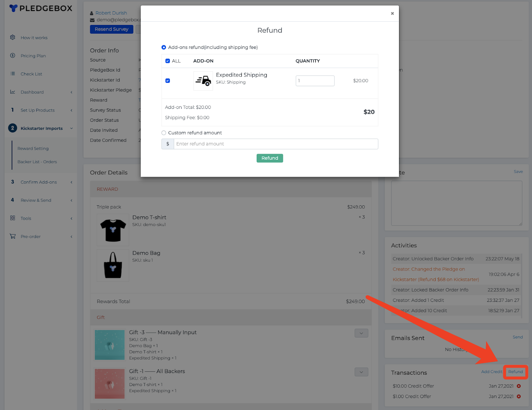Click the step 2 Kickstarter Imports badge
The height and width of the screenshot is (410, 532).
13,128
